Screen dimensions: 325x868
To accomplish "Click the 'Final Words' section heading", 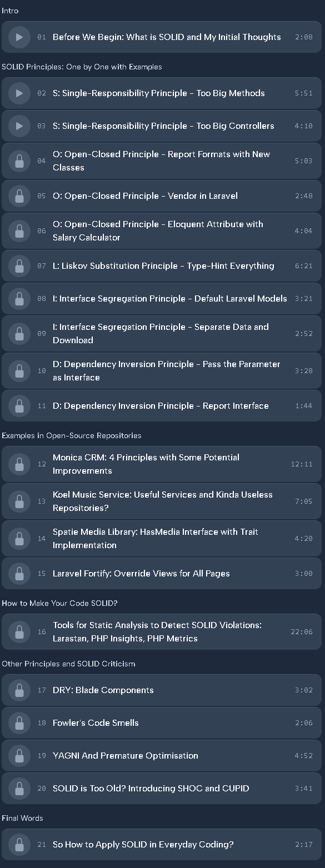I will pos(22,819).
